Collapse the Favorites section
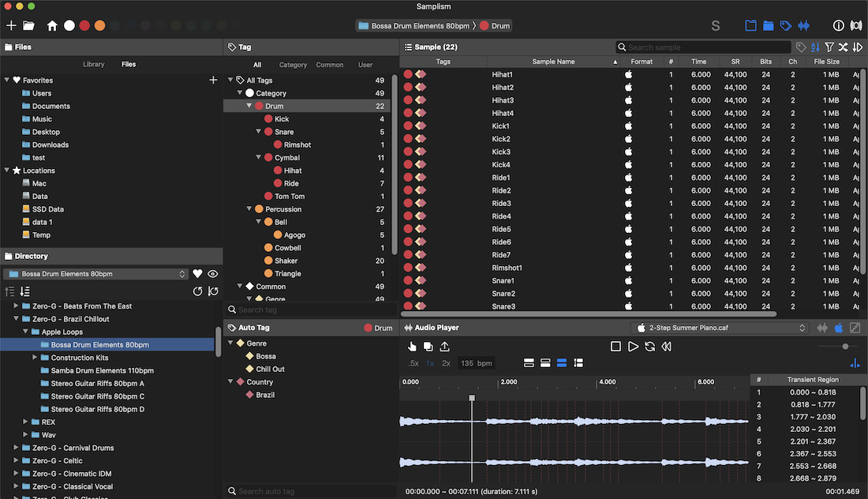The height and width of the screenshot is (499, 868). pos(6,80)
